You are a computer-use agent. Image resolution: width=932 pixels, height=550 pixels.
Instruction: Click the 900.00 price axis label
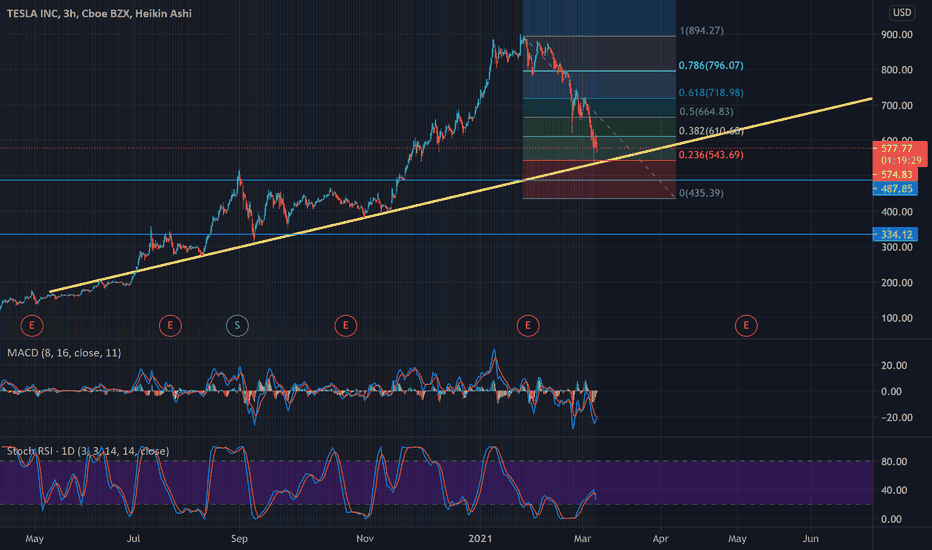(897, 35)
